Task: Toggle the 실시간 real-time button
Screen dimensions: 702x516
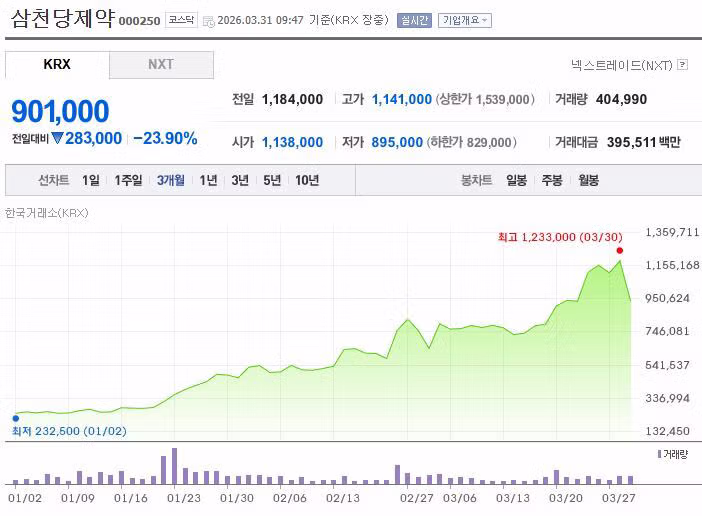Action: click(414, 20)
